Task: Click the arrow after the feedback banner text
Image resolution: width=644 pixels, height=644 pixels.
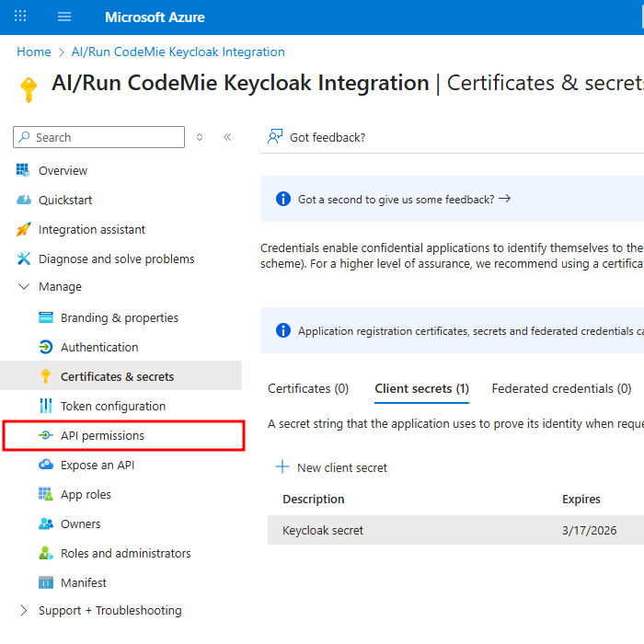Action: (505, 199)
